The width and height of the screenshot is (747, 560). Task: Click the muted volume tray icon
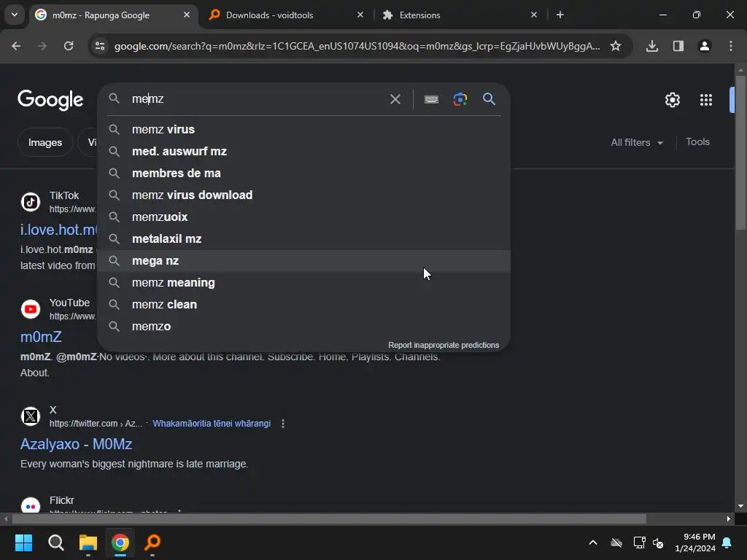pyautogui.click(x=658, y=542)
